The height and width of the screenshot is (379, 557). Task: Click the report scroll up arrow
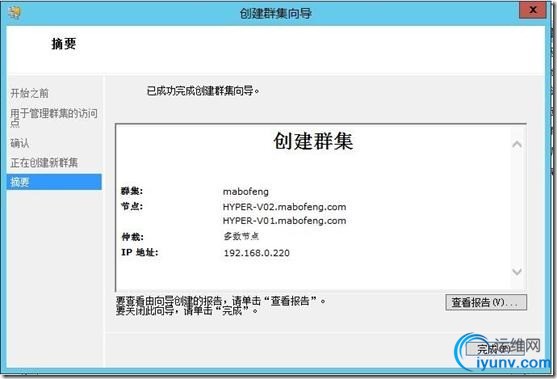click(517, 144)
